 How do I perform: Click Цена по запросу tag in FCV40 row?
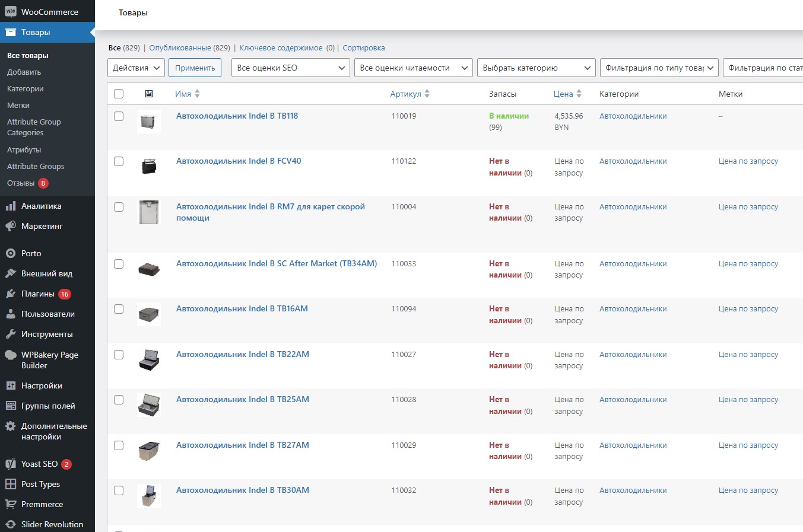click(x=748, y=161)
